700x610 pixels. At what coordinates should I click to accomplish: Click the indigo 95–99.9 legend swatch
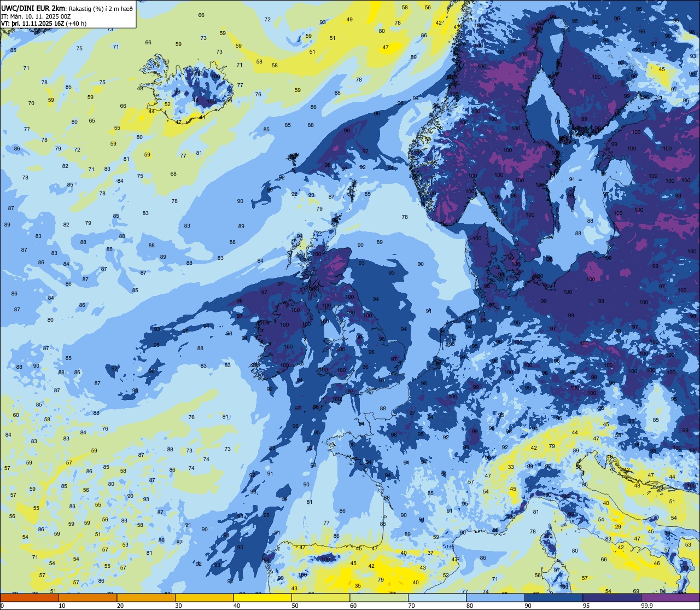(612, 597)
